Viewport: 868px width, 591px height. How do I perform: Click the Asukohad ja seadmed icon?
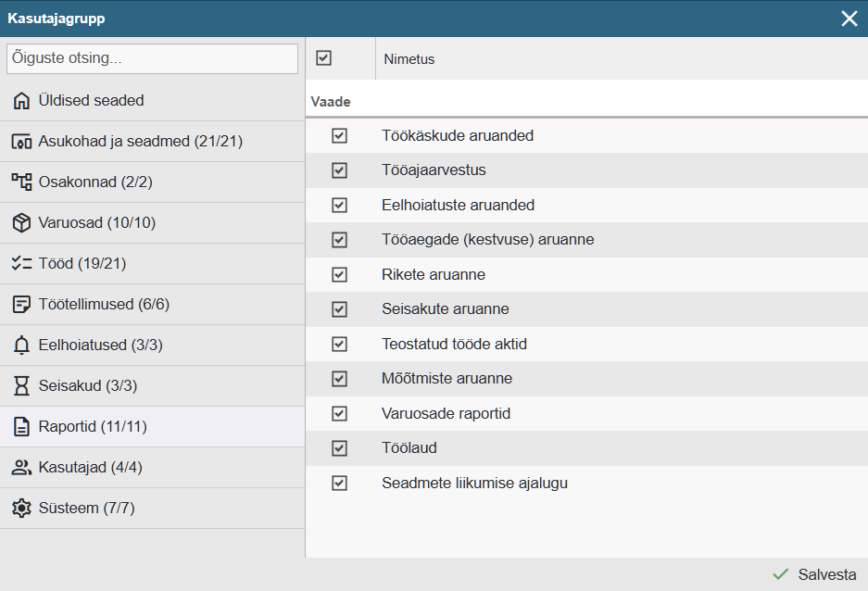pos(21,142)
